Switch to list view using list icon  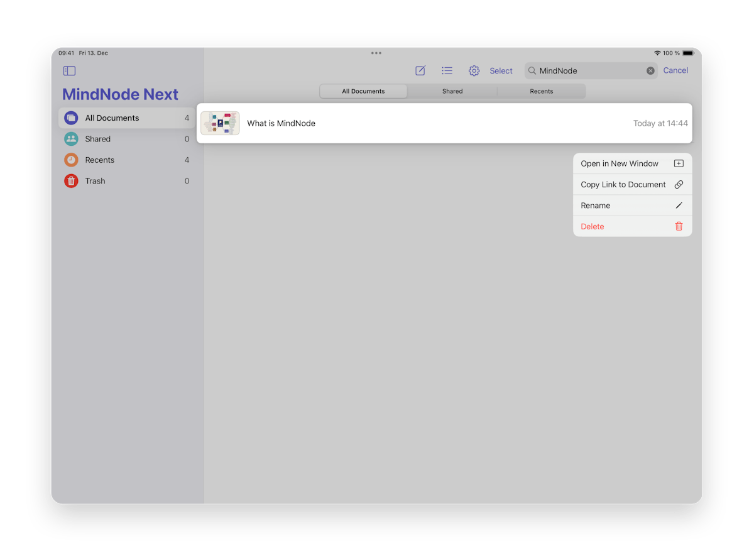(447, 70)
